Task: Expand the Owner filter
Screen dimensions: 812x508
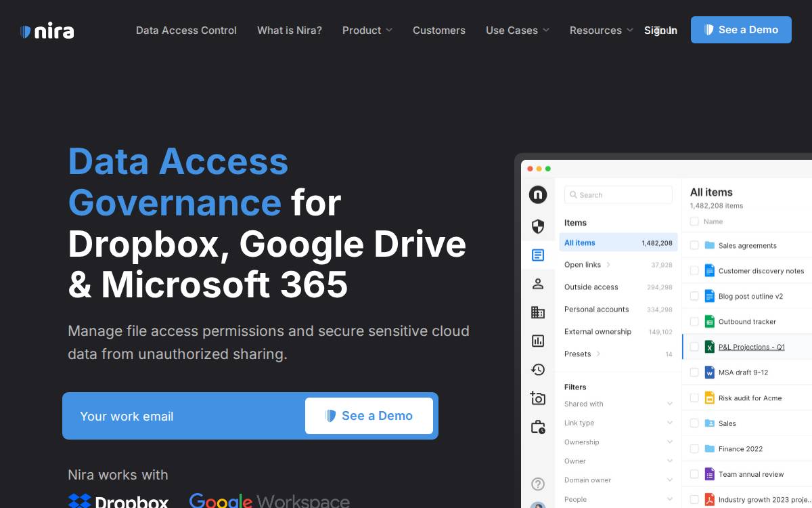Action: (x=618, y=461)
